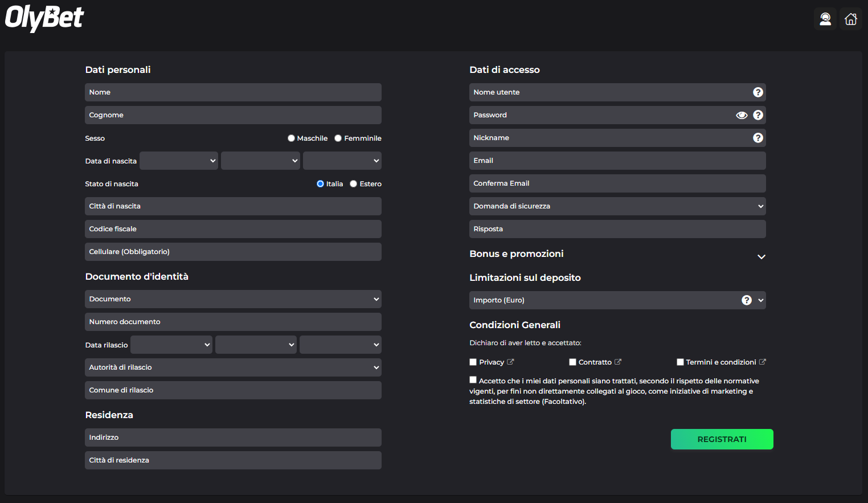Screen dimensions: 868x503
Task: Click the Contratto external link icon
Action: (x=619, y=361)
